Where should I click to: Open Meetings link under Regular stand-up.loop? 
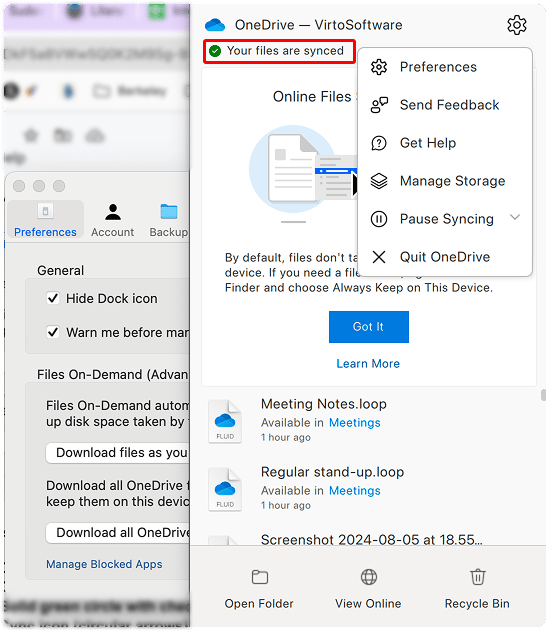pyautogui.click(x=354, y=491)
